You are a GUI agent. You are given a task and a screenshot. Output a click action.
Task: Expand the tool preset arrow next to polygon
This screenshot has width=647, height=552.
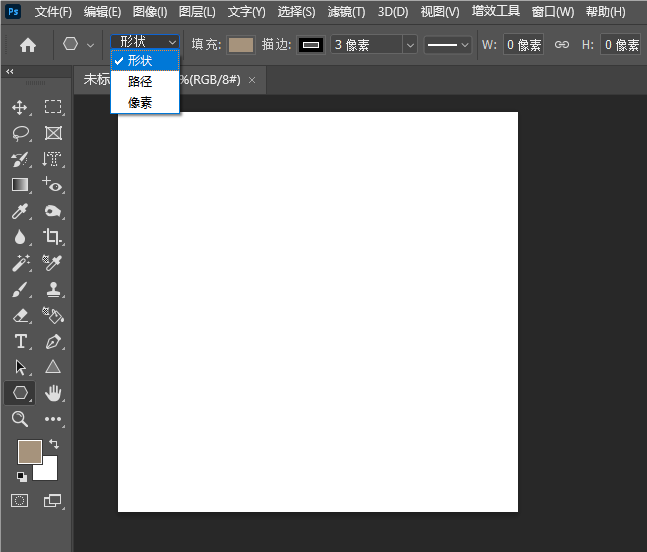[90, 45]
